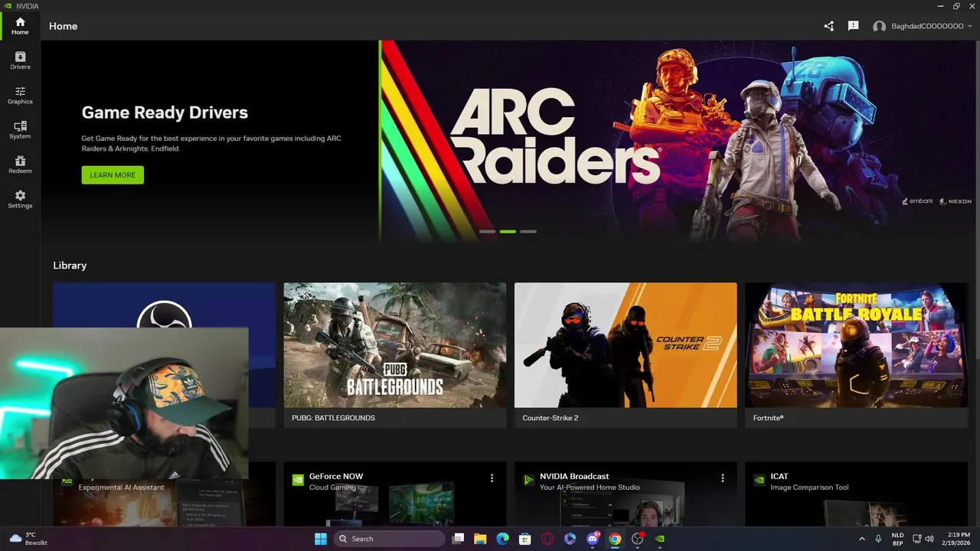Click the main page vertical scrollbar
The image size is (980, 551).
coord(977,199)
